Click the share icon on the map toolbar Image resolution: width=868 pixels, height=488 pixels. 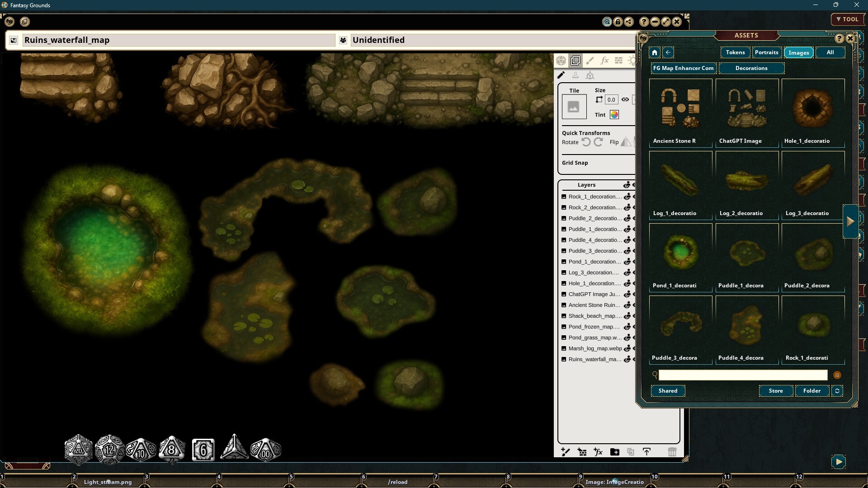click(x=629, y=22)
